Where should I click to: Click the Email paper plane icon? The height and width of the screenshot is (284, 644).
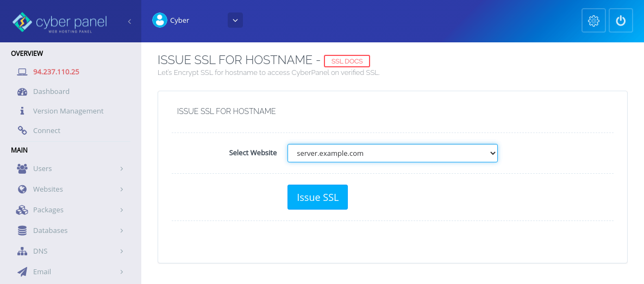coord(22,272)
